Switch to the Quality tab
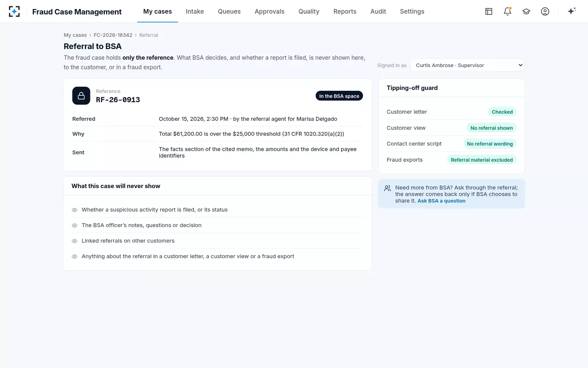This screenshot has height=368, width=588. coord(309,11)
